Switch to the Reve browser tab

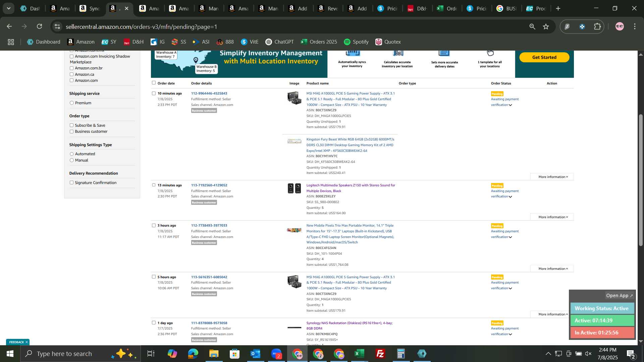click(x=328, y=8)
